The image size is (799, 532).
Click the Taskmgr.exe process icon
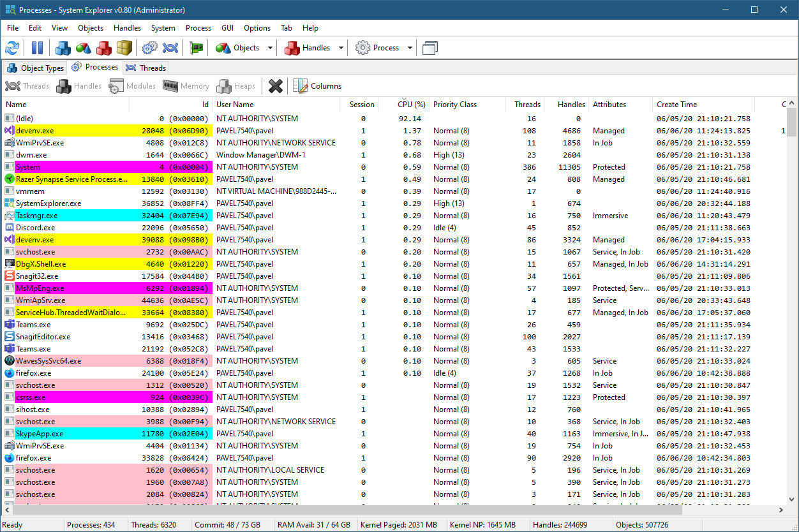click(x=10, y=216)
